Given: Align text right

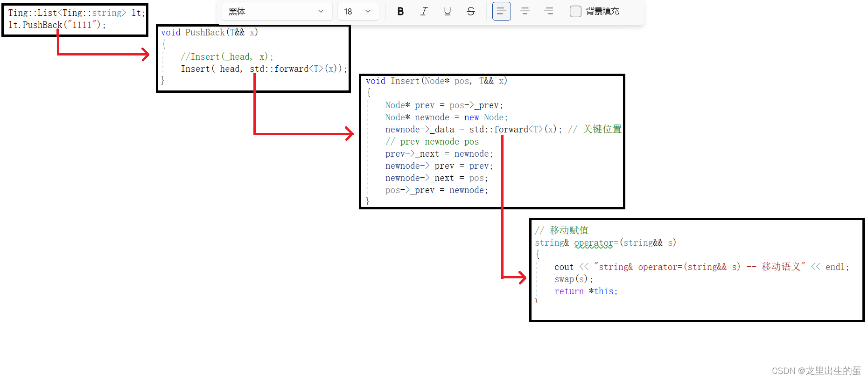Looking at the screenshot, I should coord(548,11).
